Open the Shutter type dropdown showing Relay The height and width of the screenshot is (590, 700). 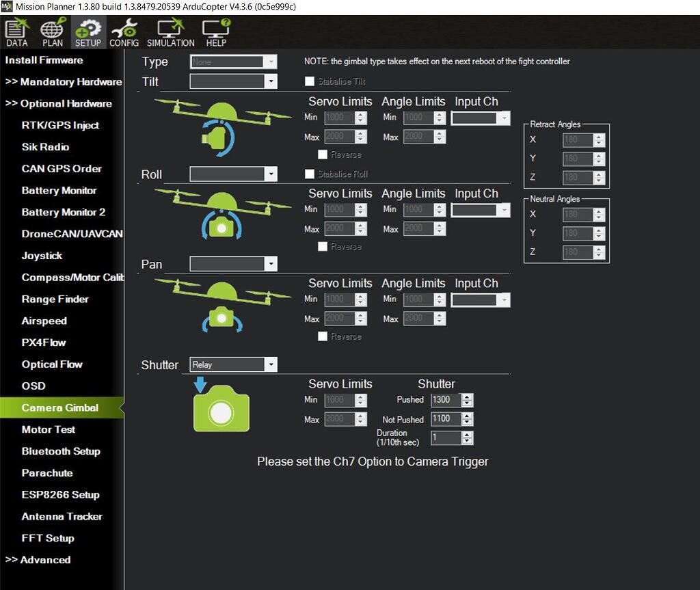point(232,364)
